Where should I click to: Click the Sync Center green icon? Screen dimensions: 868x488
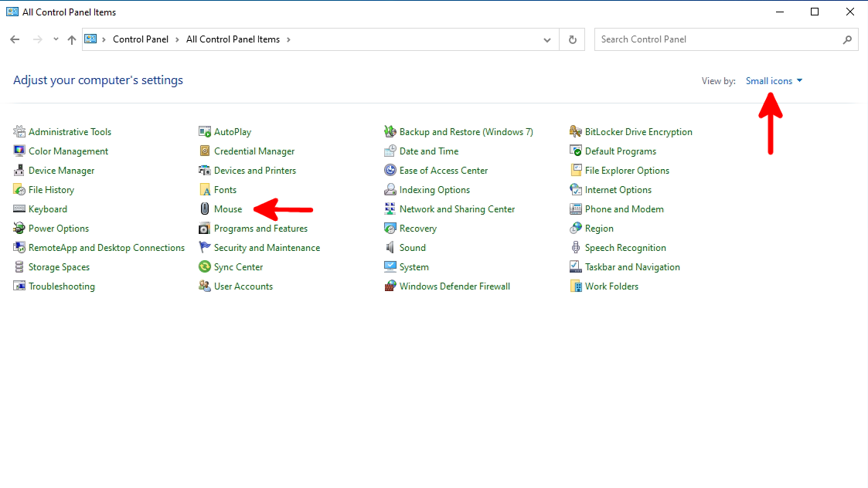tap(205, 266)
